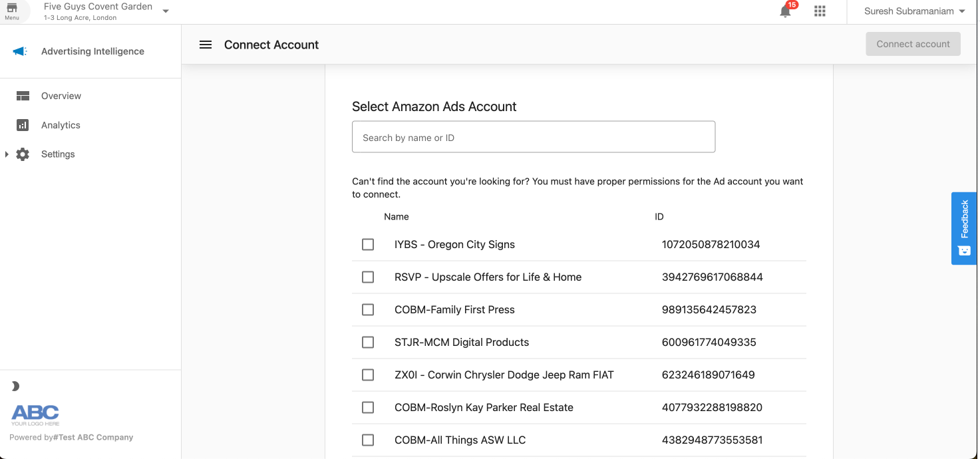Check the IYBS - Oregon City Signs checkbox
Image resolution: width=980 pixels, height=459 pixels.
(368, 245)
